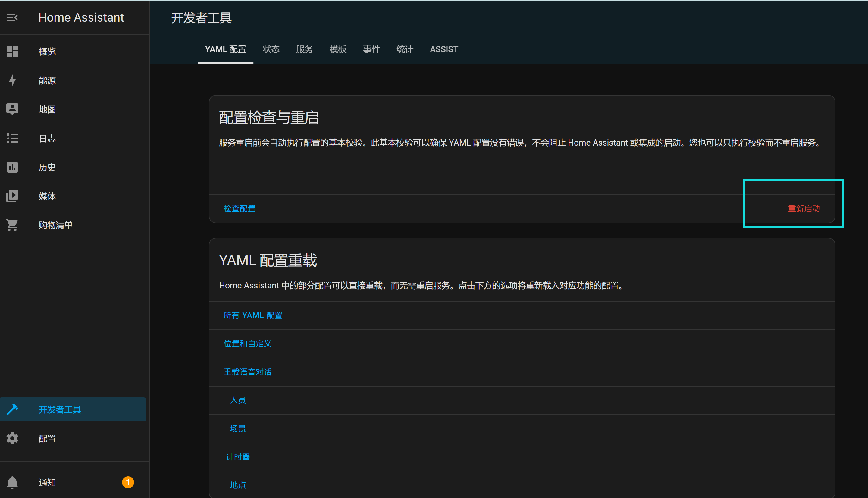Click the red 重新启动 button
Screen dimensions: 868x498
click(804, 209)
